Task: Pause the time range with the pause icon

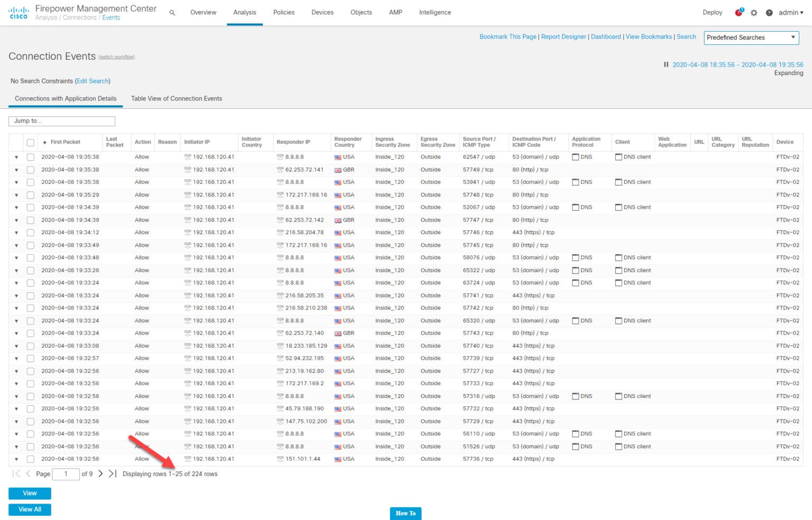Action: (x=666, y=64)
